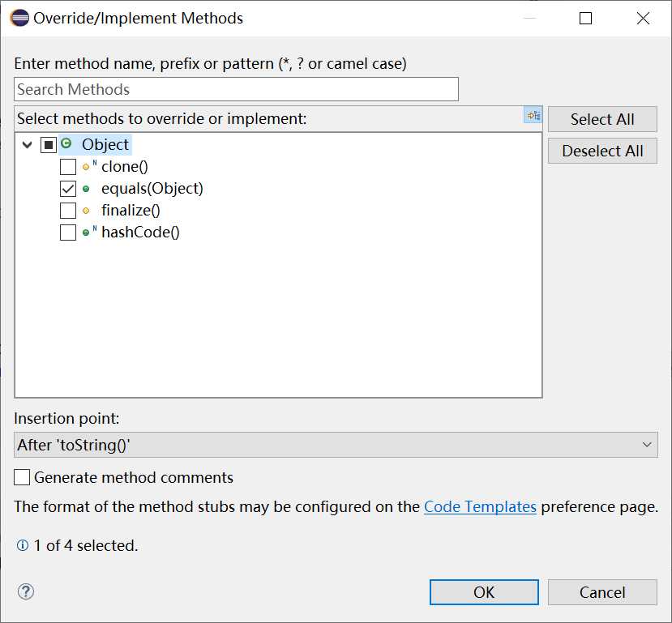Enable Generate method comments
The width and height of the screenshot is (672, 623).
[22, 477]
